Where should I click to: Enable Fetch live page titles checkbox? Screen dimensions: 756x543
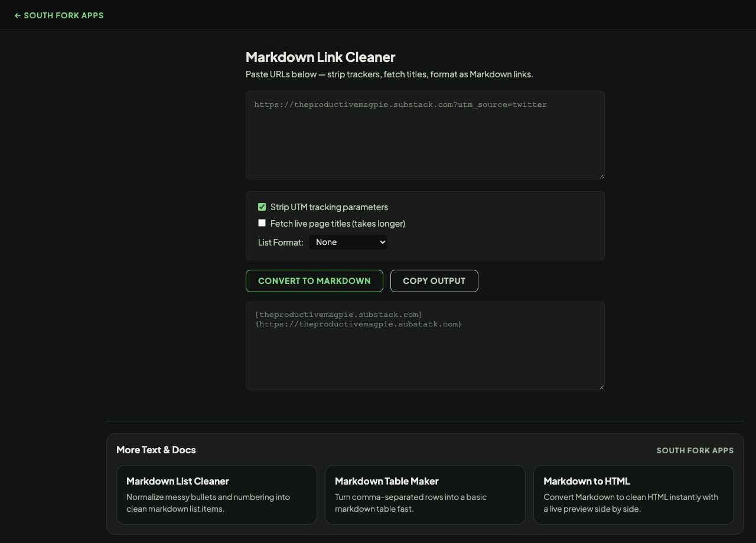(262, 223)
